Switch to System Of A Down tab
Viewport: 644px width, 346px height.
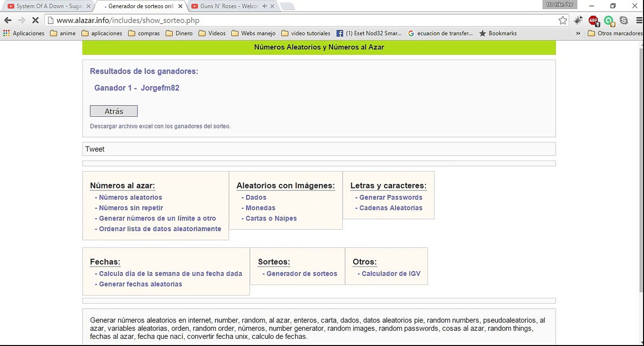[48, 6]
